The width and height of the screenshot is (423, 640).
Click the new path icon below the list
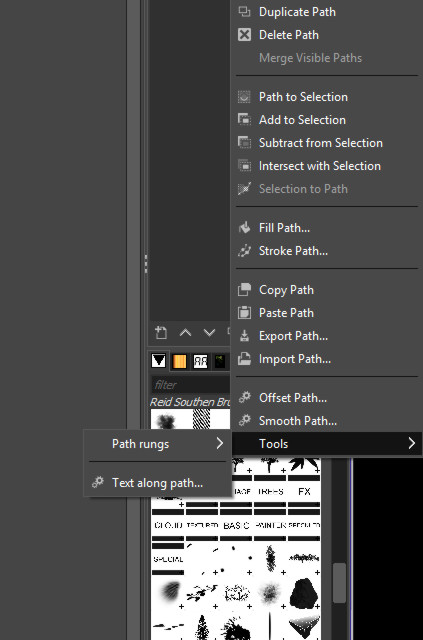161,333
